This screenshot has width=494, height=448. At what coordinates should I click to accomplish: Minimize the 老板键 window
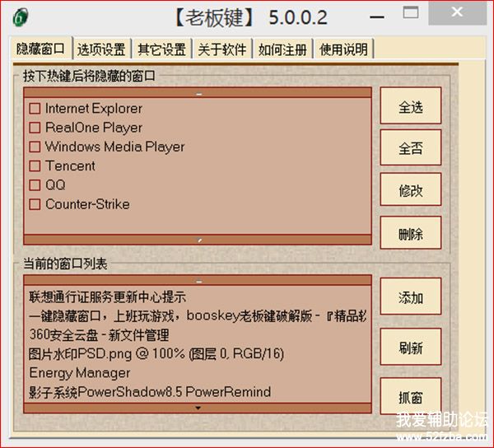(x=377, y=16)
